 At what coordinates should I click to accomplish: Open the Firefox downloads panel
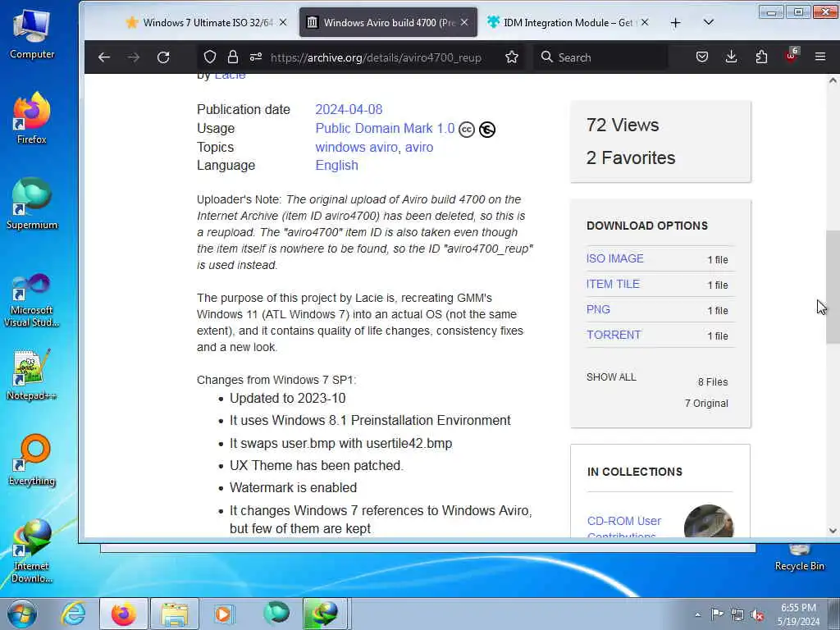click(x=731, y=57)
